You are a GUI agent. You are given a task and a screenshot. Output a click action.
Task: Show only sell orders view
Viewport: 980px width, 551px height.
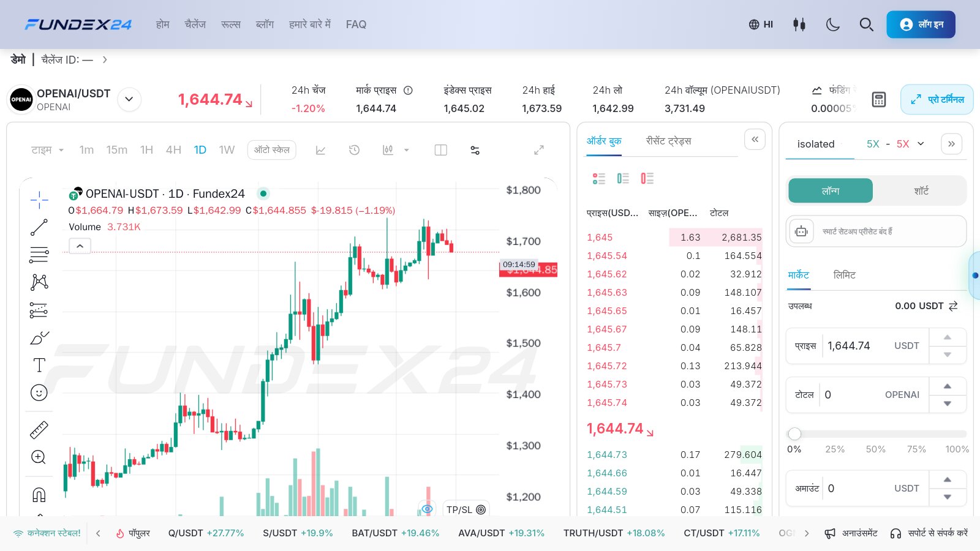647,178
